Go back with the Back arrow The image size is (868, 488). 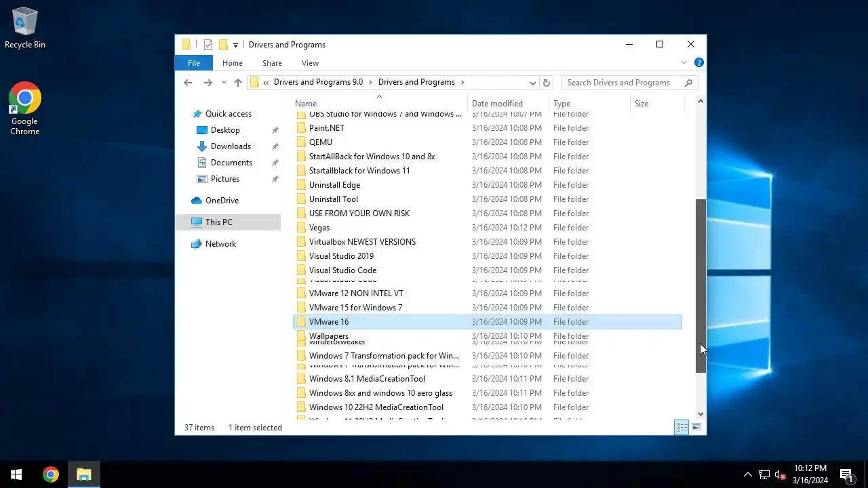point(188,83)
